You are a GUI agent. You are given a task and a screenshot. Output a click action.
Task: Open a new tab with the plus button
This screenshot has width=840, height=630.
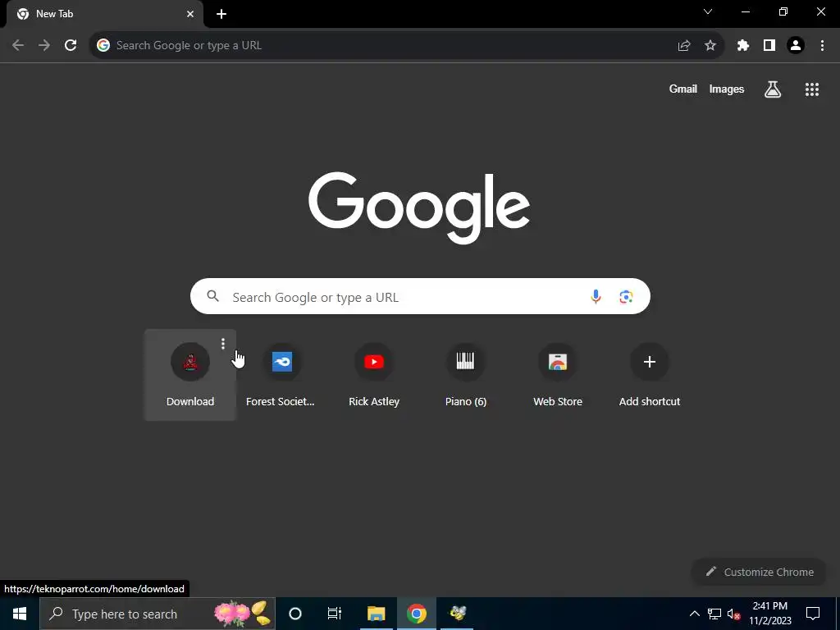[221, 14]
